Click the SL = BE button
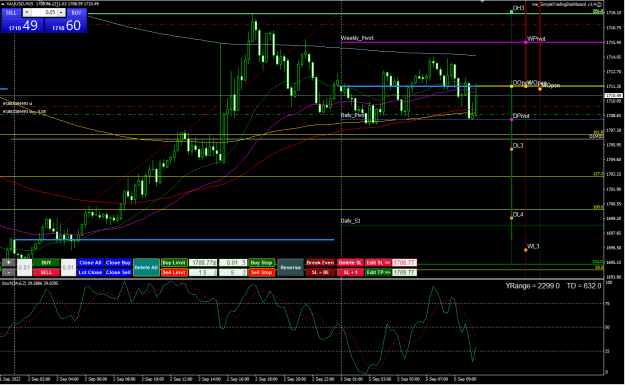Screen dimensions: 625x385 [320, 273]
